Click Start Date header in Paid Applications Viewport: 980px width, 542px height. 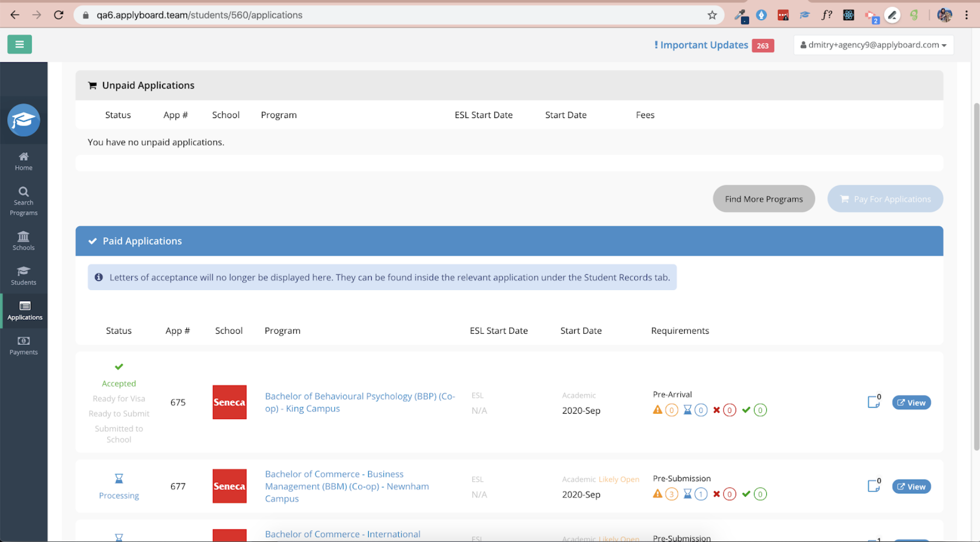(581, 331)
